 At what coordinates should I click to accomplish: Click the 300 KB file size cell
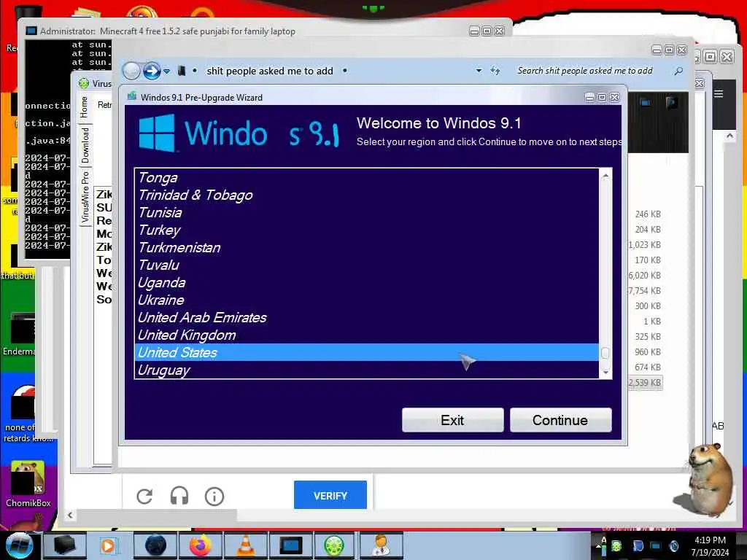[648, 306]
